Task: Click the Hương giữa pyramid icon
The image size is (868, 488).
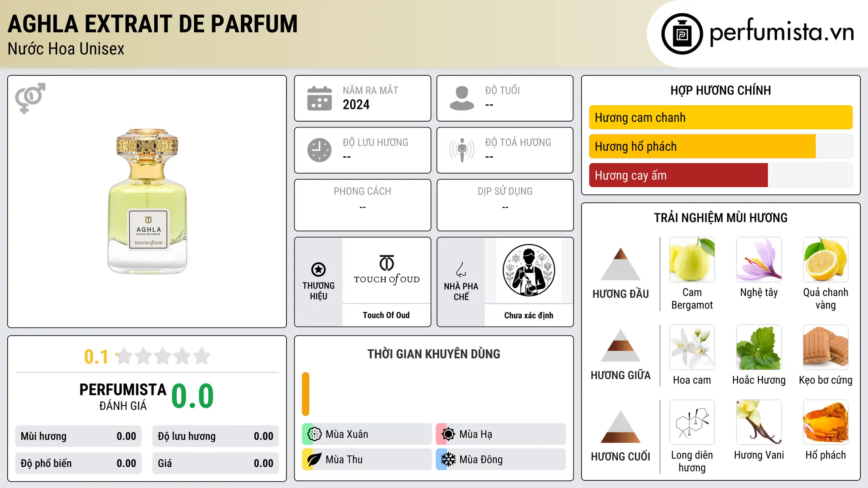Action: 620,345
